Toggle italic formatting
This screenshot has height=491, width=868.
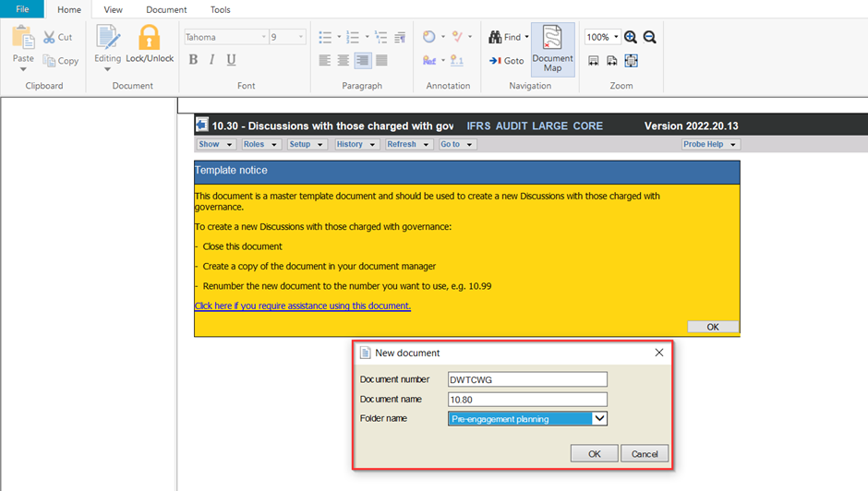pos(211,60)
